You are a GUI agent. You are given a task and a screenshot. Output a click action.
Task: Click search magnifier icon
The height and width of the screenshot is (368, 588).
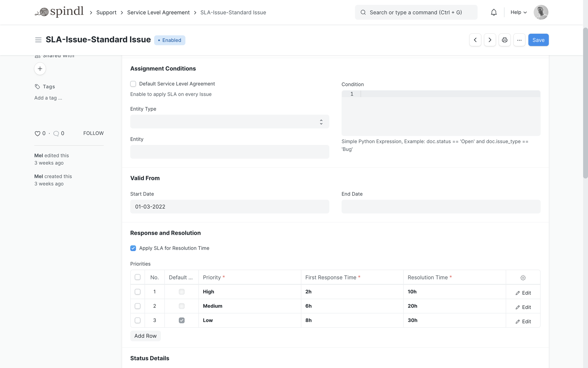point(363,12)
